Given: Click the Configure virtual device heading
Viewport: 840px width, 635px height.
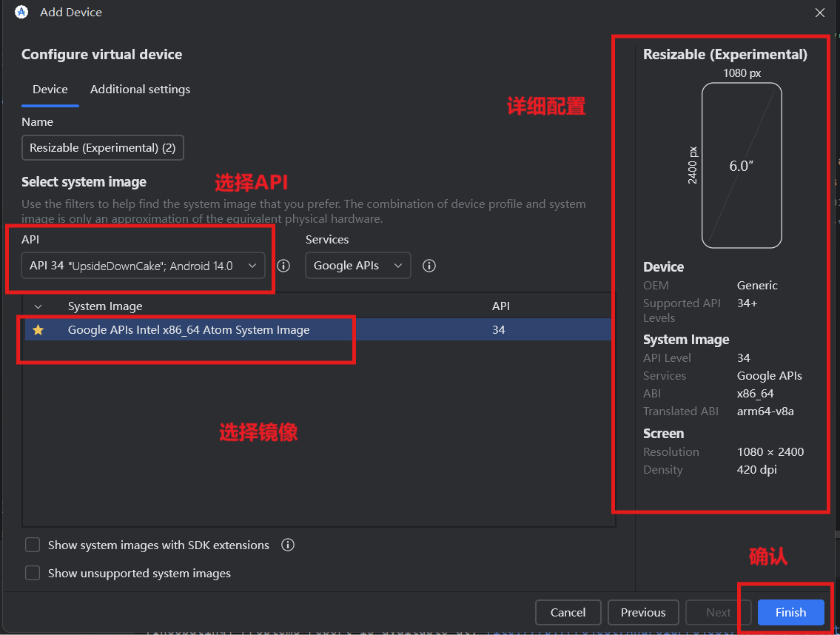Looking at the screenshot, I should (x=102, y=55).
